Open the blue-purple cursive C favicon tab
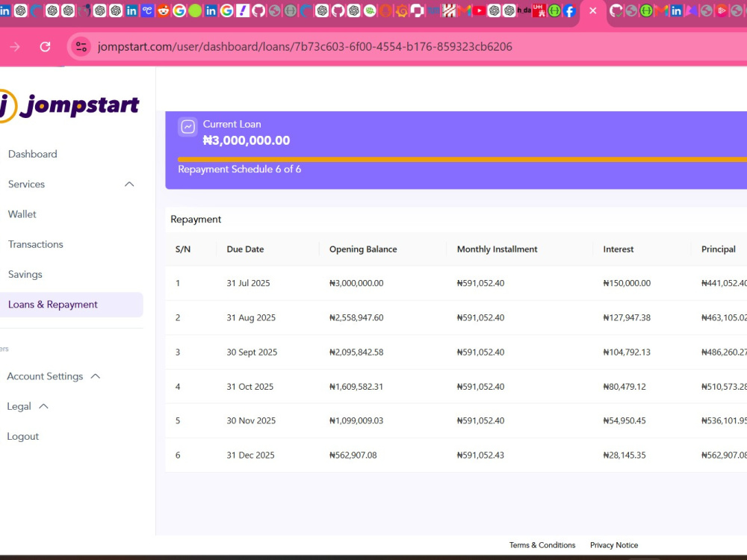The image size is (747, 560). point(147,10)
